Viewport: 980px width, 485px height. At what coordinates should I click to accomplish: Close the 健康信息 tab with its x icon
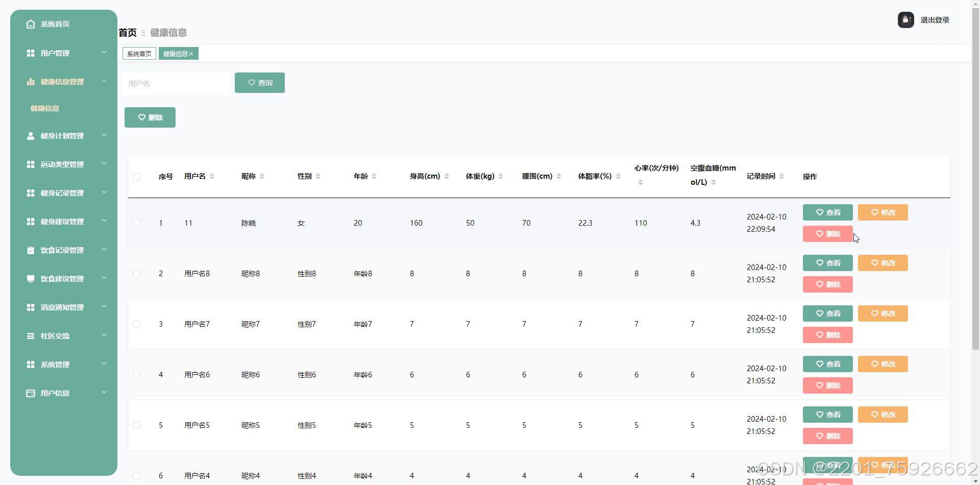click(x=191, y=54)
